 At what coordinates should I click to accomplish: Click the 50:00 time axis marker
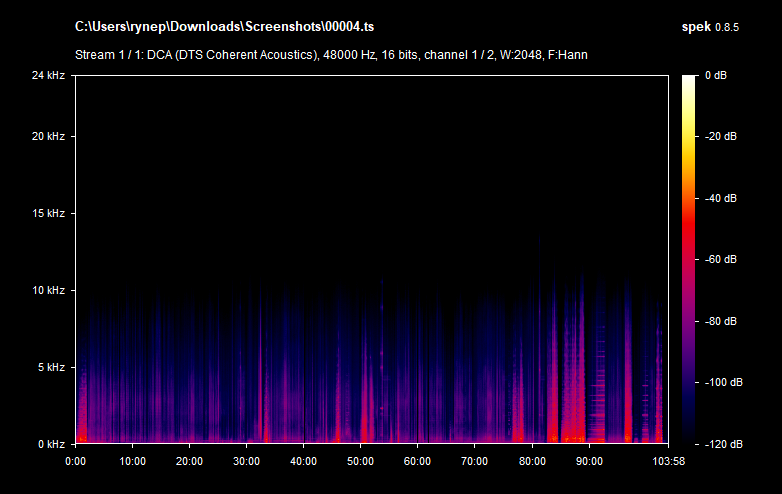click(360, 461)
